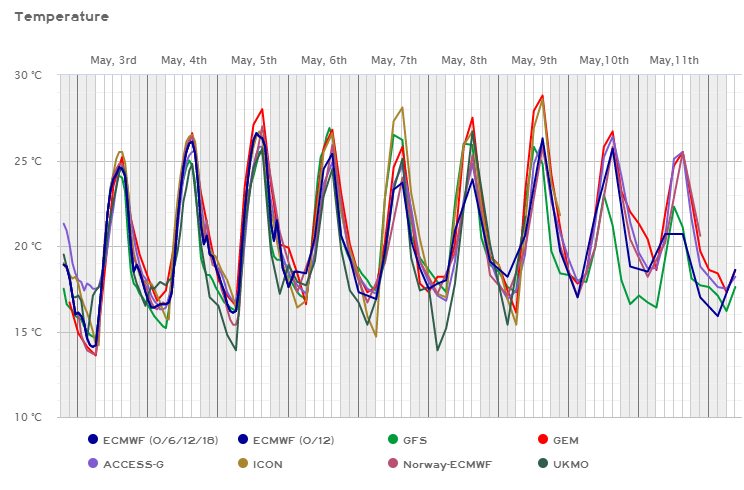Select the May, 9th date label
The image size is (744, 490).
point(534,60)
